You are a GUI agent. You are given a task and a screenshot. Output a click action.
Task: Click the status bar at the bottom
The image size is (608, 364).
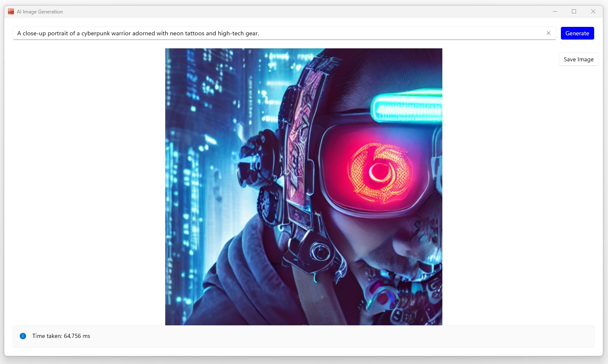click(x=304, y=336)
